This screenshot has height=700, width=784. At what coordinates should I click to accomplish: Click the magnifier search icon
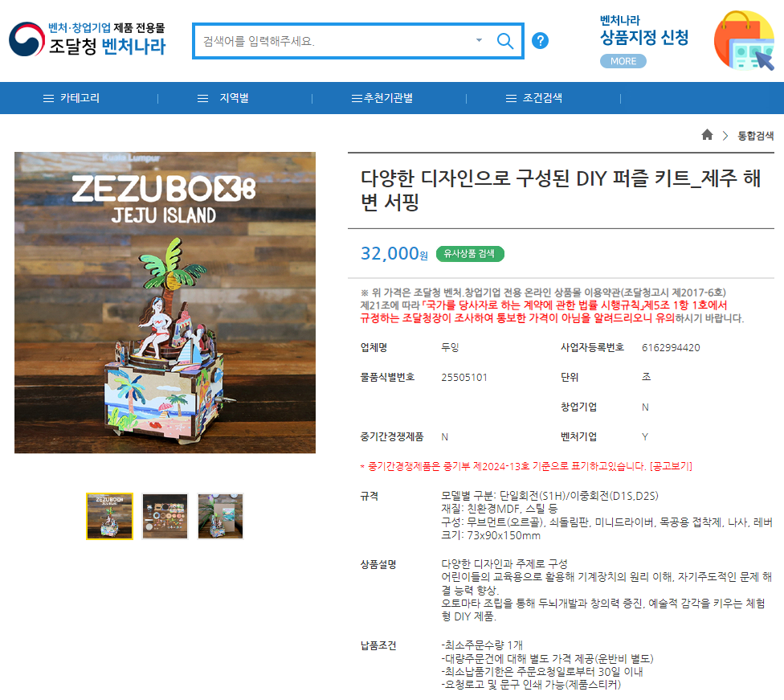point(505,40)
